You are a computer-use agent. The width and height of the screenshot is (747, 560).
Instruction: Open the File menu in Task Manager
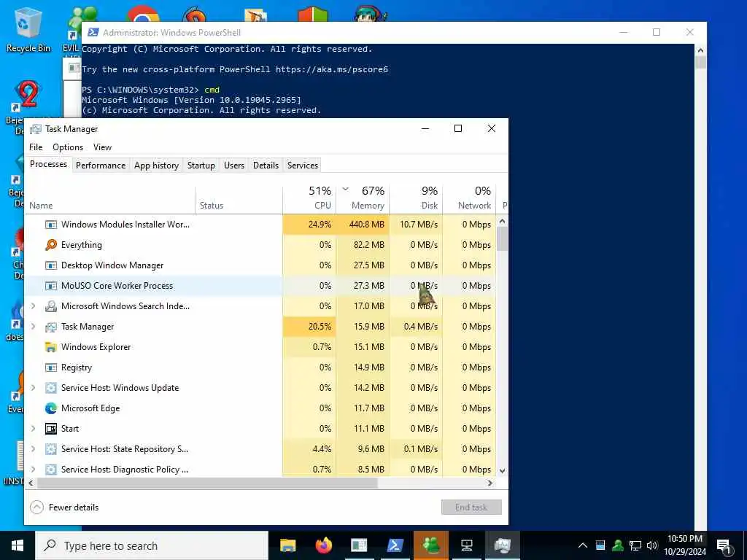coord(36,147)
